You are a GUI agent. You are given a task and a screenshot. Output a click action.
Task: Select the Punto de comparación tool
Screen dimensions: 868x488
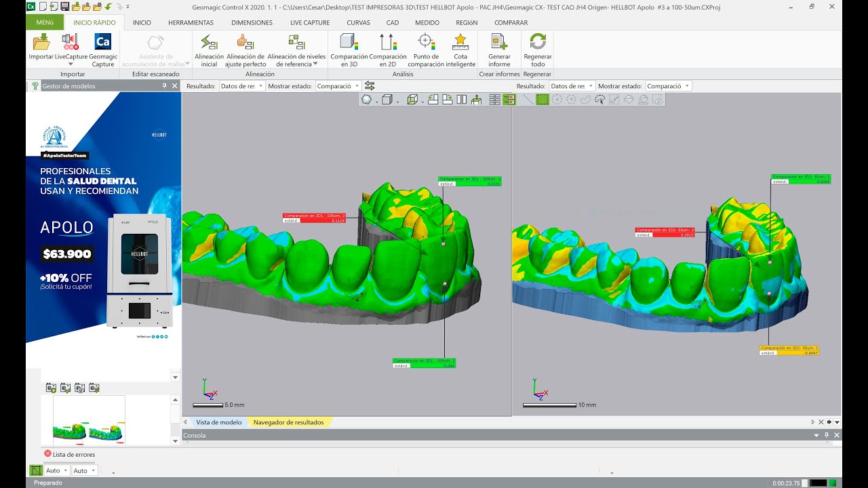[x=426, y=50]
